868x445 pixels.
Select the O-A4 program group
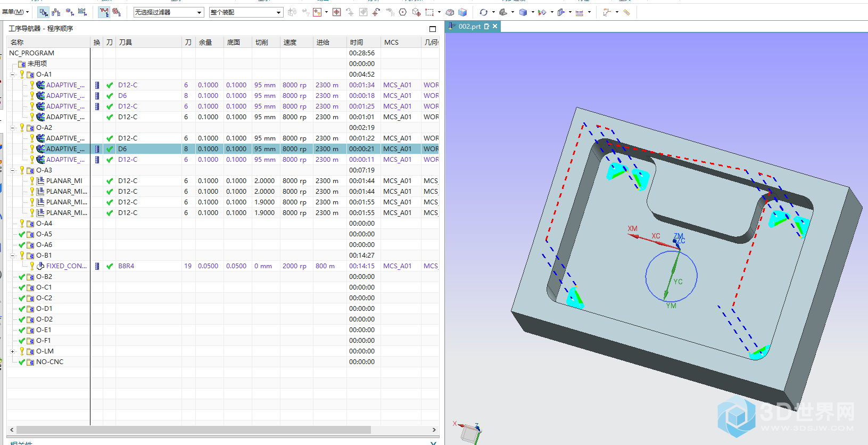[44, 224]
